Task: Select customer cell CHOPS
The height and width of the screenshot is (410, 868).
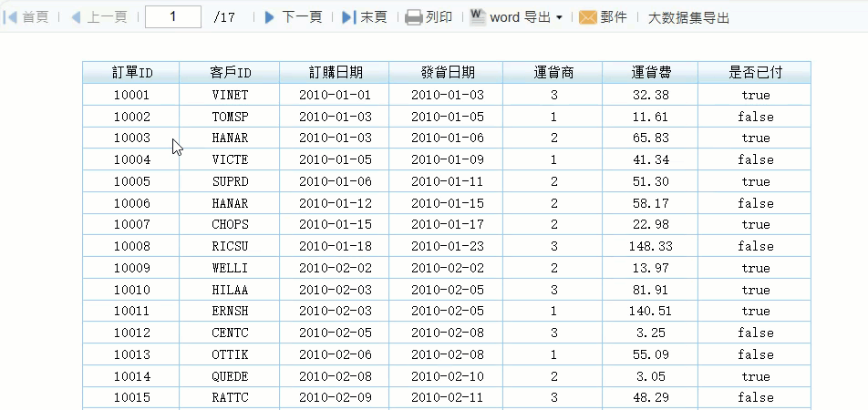Action: 230,225
